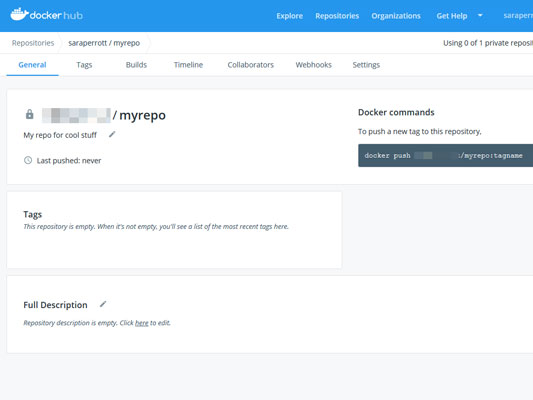Click the 'Full Description' heading

point(55,305)
